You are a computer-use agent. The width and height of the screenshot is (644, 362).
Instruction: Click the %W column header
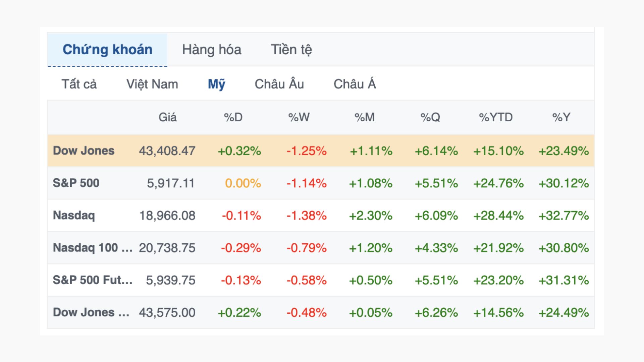(299, 117)
